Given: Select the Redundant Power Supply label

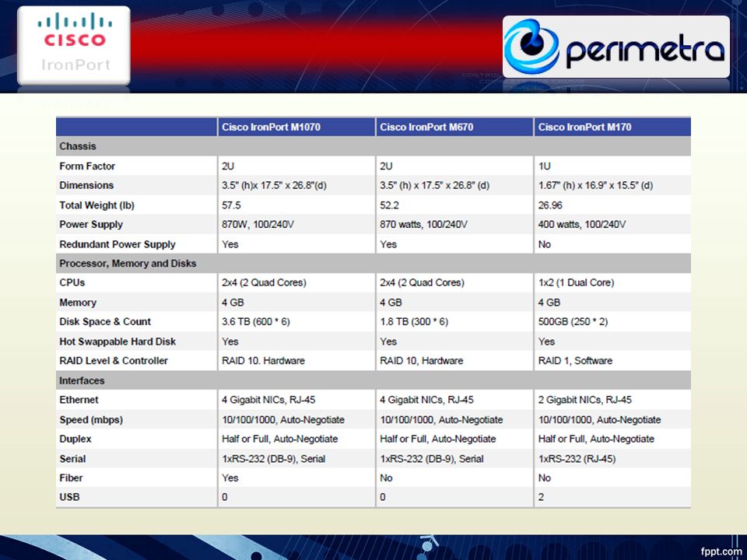Looking at the screenshot, I should (x=117, y=244).
